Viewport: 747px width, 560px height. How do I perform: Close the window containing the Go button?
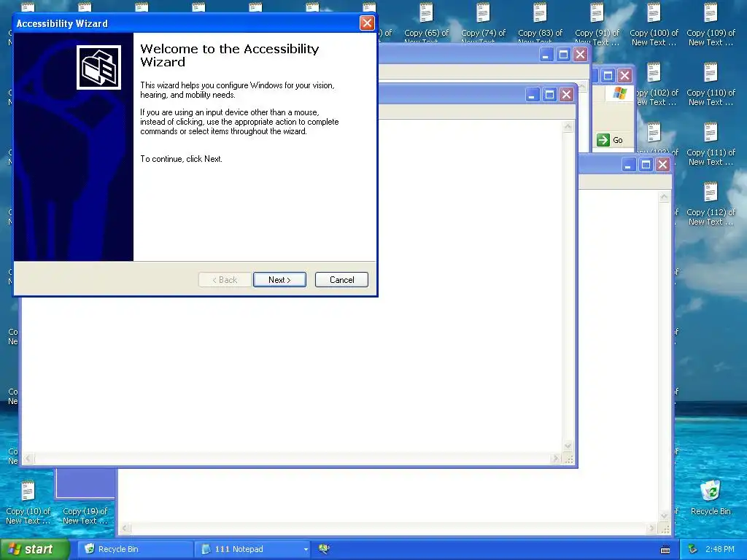click(x=624, y=75)
